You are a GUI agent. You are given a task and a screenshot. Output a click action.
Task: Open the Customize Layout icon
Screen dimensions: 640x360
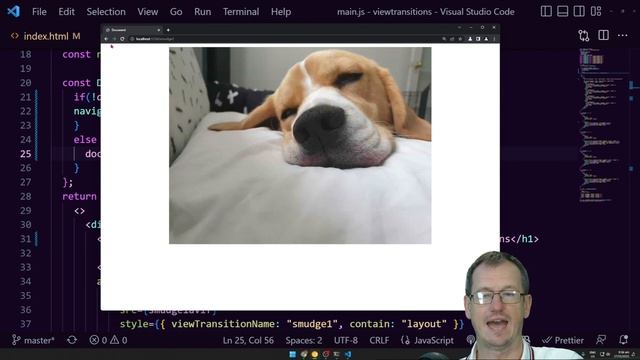(x=596, y=11)
